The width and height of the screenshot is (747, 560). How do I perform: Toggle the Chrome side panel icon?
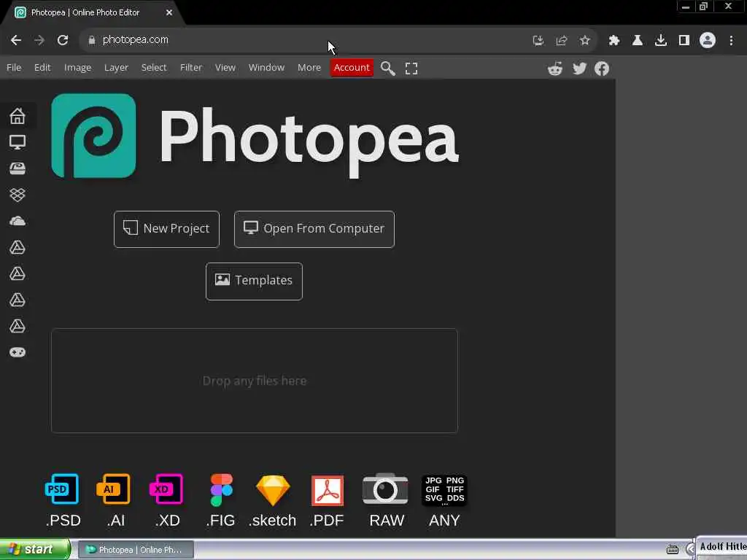pyautogui.click(x=684, y=41)
